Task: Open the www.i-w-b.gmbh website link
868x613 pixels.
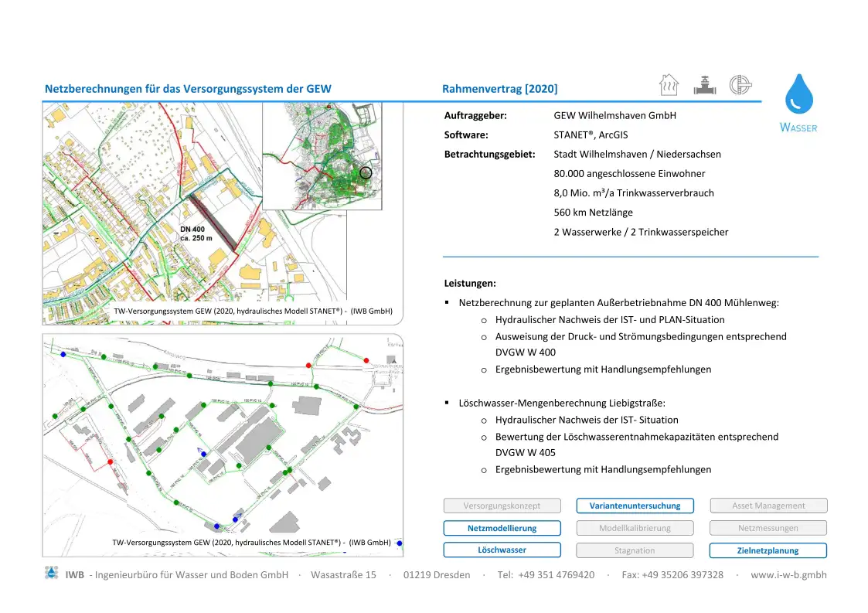Action: pos(788,574)
